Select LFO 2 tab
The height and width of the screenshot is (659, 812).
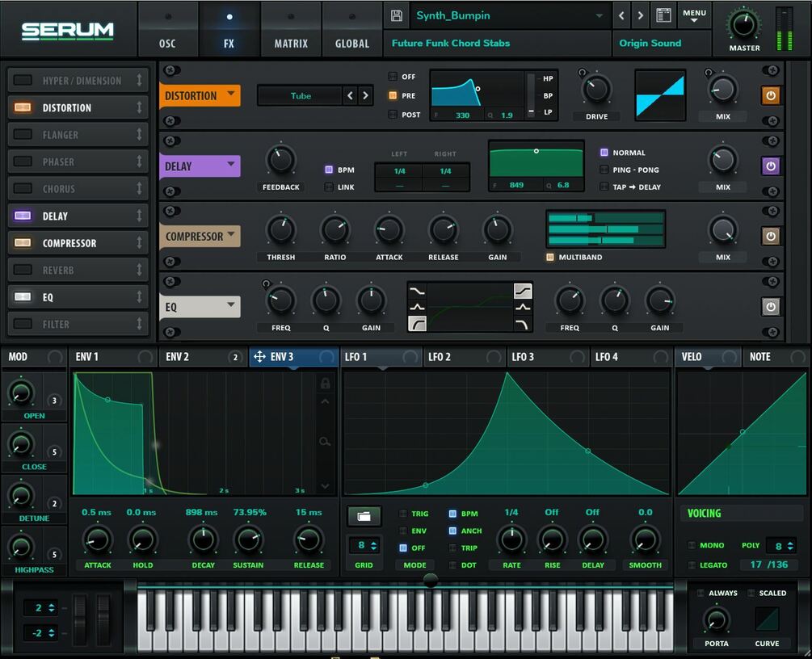coord(464,357)
